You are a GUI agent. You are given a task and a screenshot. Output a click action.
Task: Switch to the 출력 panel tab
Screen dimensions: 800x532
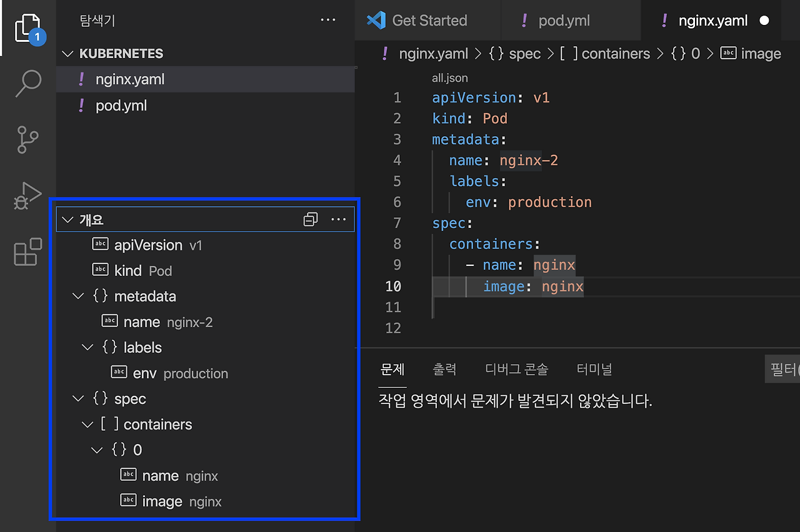click(444, 369)
